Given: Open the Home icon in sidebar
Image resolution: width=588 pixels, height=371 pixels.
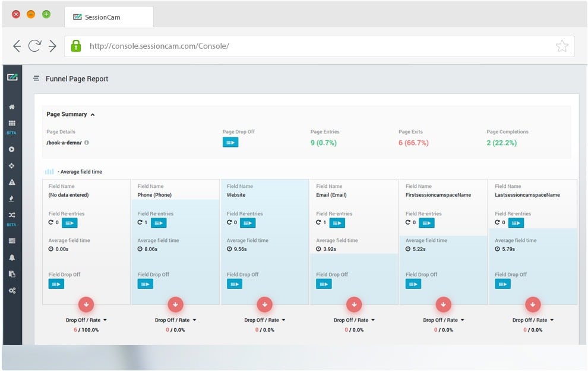Looking at the screenshot, I should [12, 107].
